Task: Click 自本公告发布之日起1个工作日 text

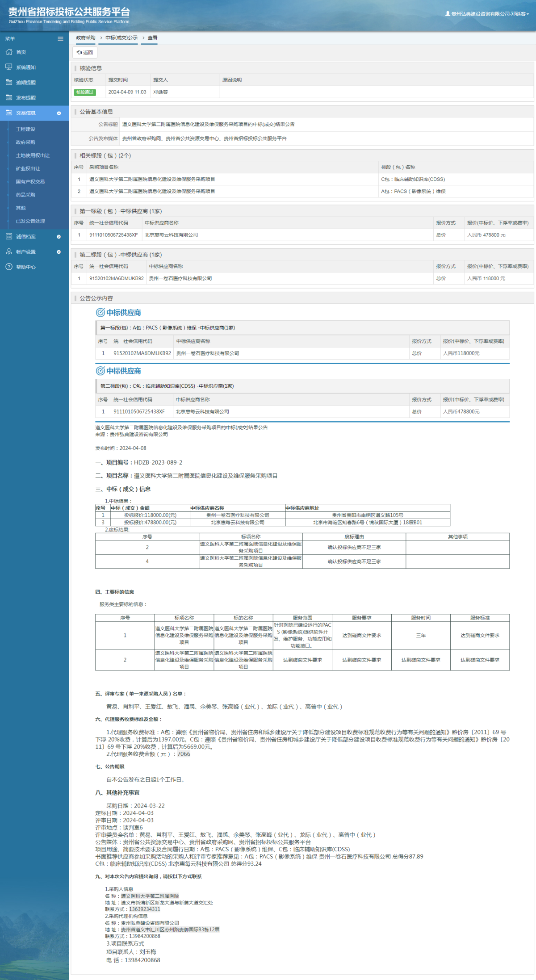Action: click(x=146, y=779)
